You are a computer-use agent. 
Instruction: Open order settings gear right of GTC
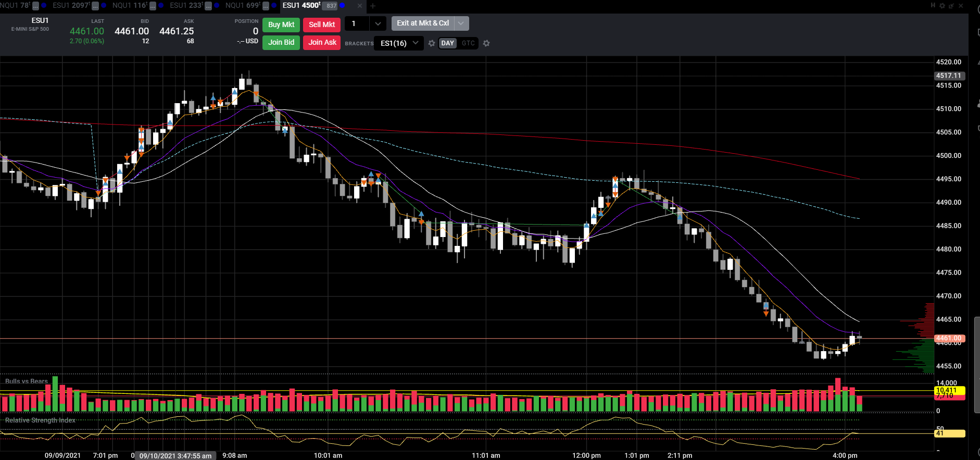(486, 43)
